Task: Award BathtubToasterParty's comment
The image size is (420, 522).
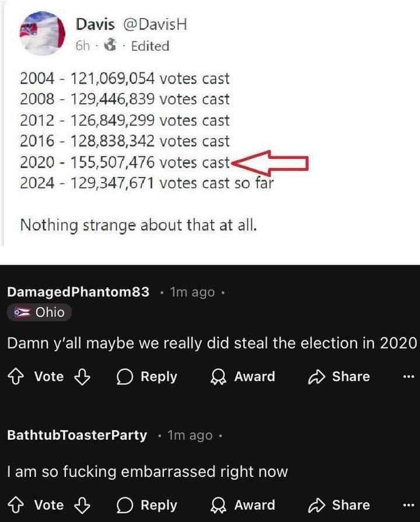Action: (242, 505)
